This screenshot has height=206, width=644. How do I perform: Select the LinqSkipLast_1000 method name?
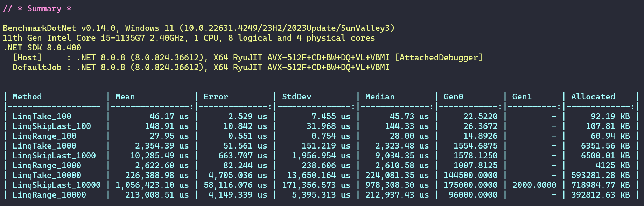pos(54,156)
